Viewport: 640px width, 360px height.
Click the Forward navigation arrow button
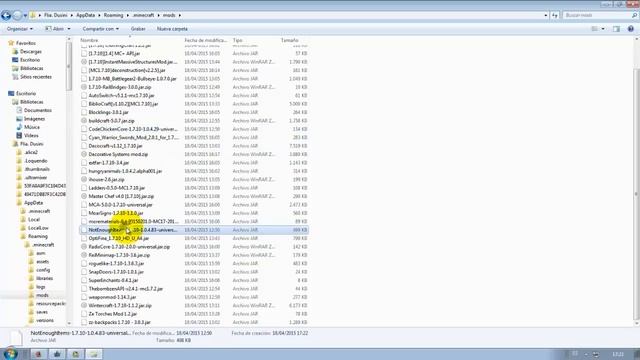tap(17, 16)
